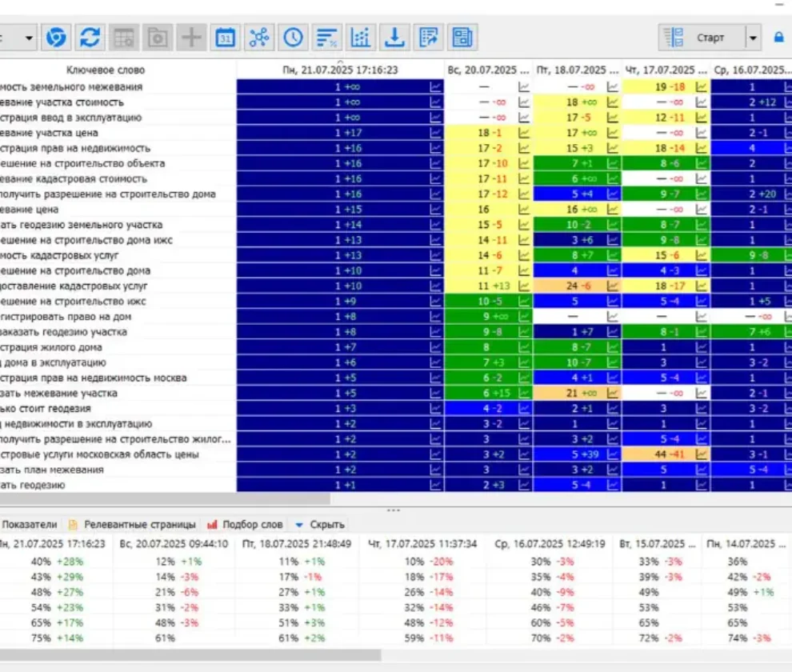The height and width of the screenshot is (672, 792).
Task: Click the download arrow toolbar icon
Action: (394, 38)
